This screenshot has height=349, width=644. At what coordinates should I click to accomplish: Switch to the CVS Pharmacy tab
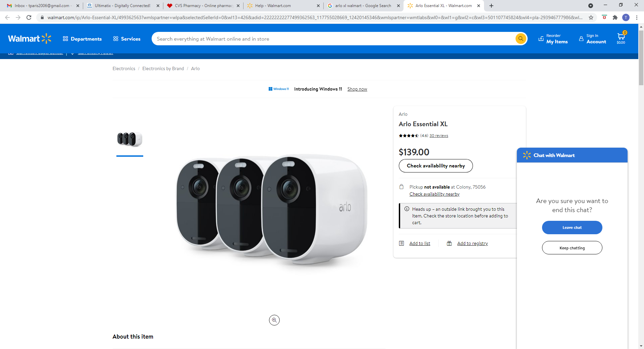click(203, 6)
